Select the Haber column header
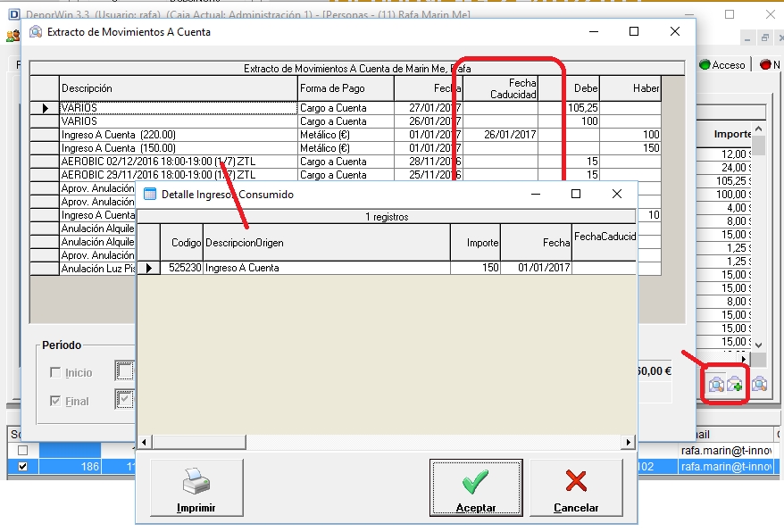This screenshot has height=532, width=784. point(630,88)
